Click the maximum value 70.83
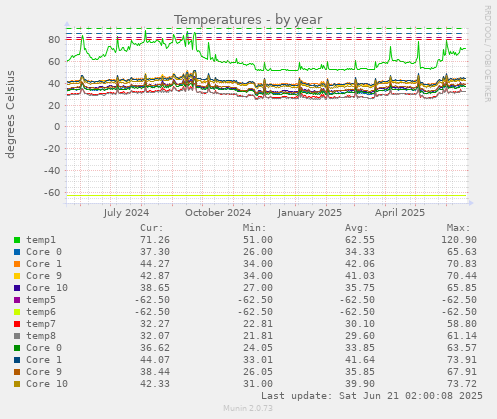497x419 pixels. click(462, 264)
